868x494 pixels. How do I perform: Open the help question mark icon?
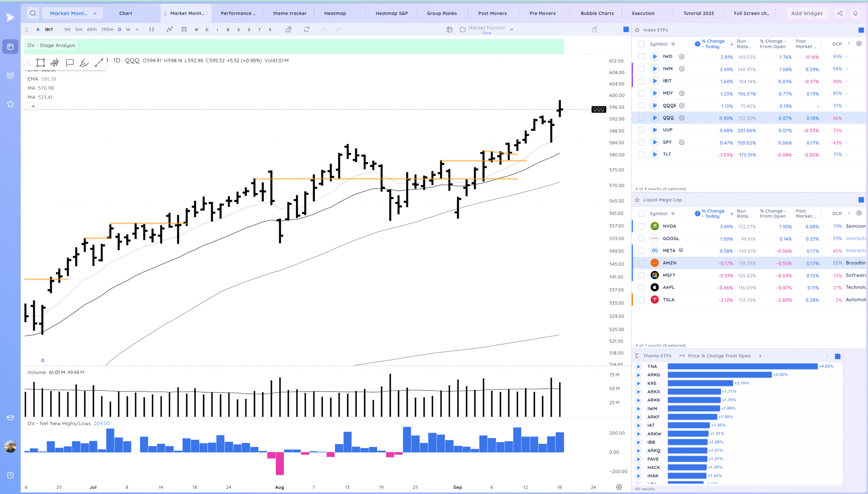click(10, 475)
